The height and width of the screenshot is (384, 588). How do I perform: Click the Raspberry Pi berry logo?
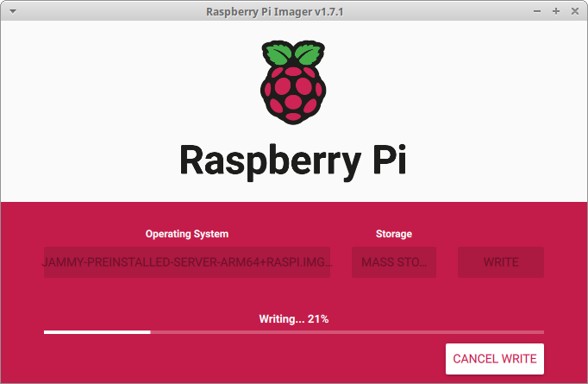(x=293, y=91)
